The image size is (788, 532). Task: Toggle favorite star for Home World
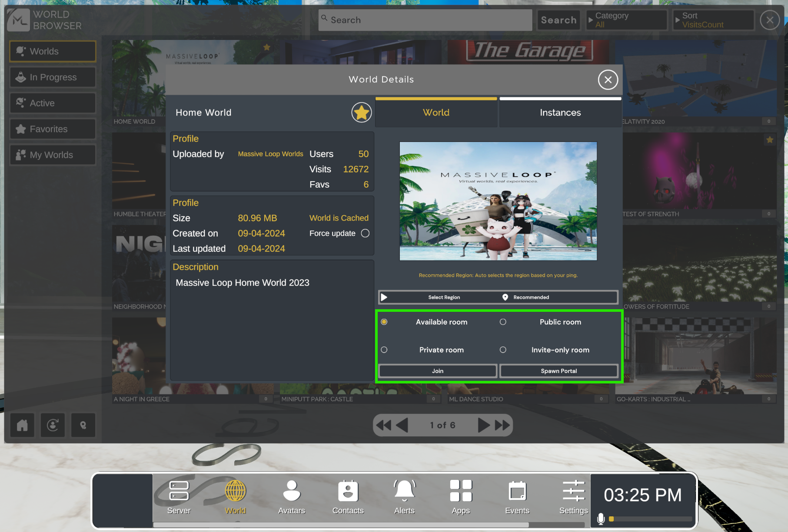point(361,112)
